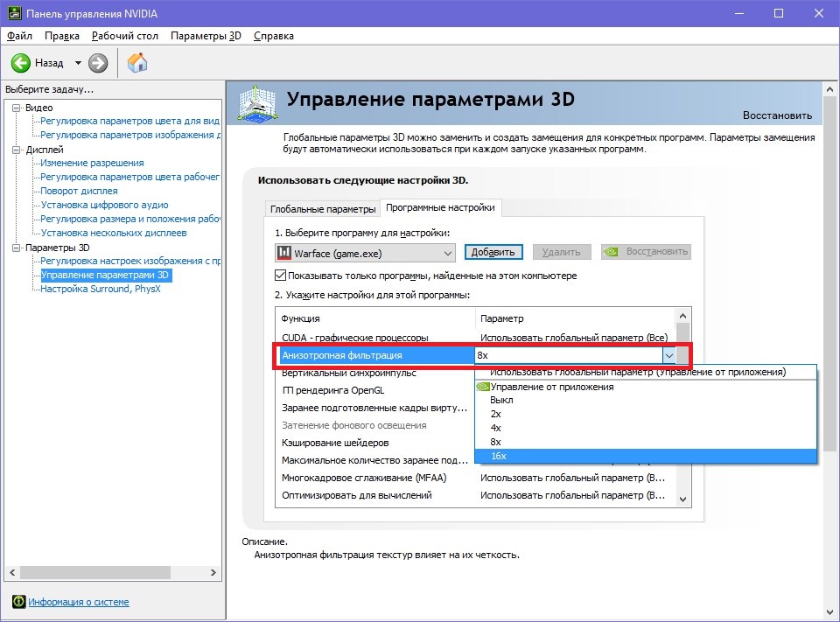Image resolution: width=840 pixels, height=622 pixels.
Task: Choose 'Управление от приложения' with NVIDIA icon
Action: pos(646,387)
